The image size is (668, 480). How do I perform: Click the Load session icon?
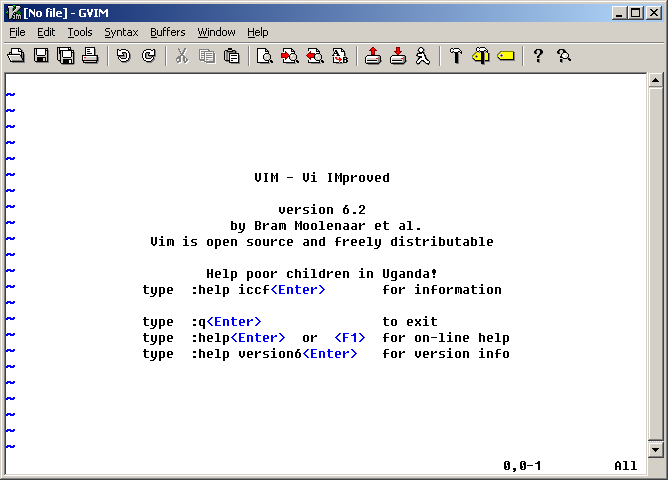373,56
